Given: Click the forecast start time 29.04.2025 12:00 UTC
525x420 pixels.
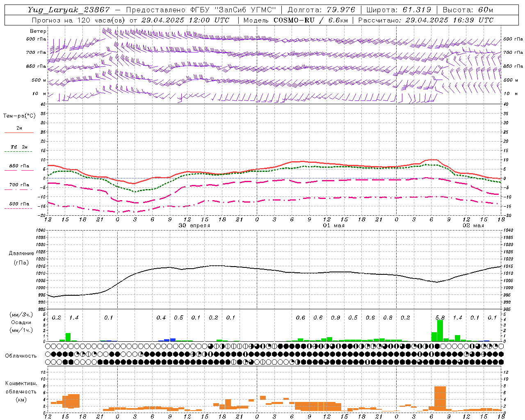Looking at the screenshot, I should [185, 20].
